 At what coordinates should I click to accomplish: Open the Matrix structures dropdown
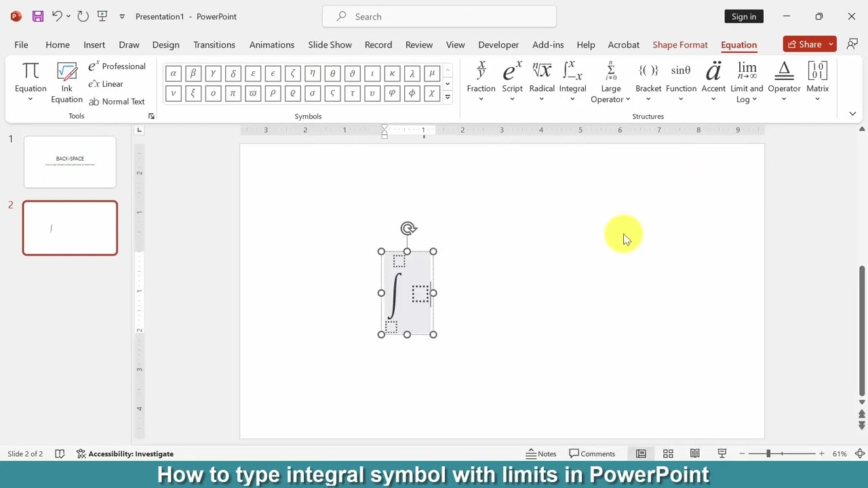pyautogui.click(x=817, y=81)
